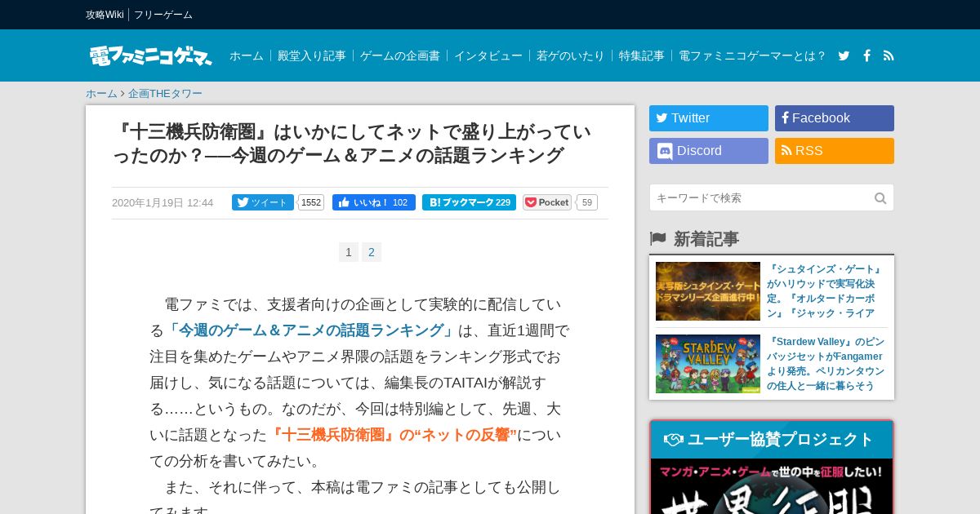Open 特集記事 navigation item
This screenshot has height=514, width=980.
(x=642, y=55)
